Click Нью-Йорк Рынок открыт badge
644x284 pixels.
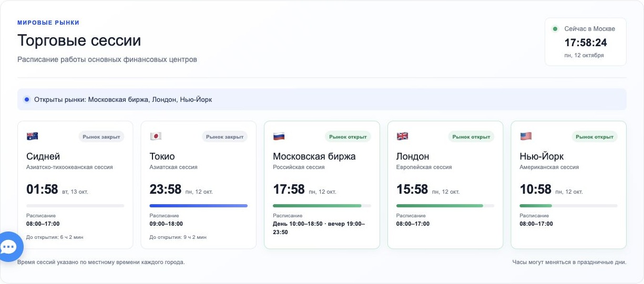tap(595, 136)
